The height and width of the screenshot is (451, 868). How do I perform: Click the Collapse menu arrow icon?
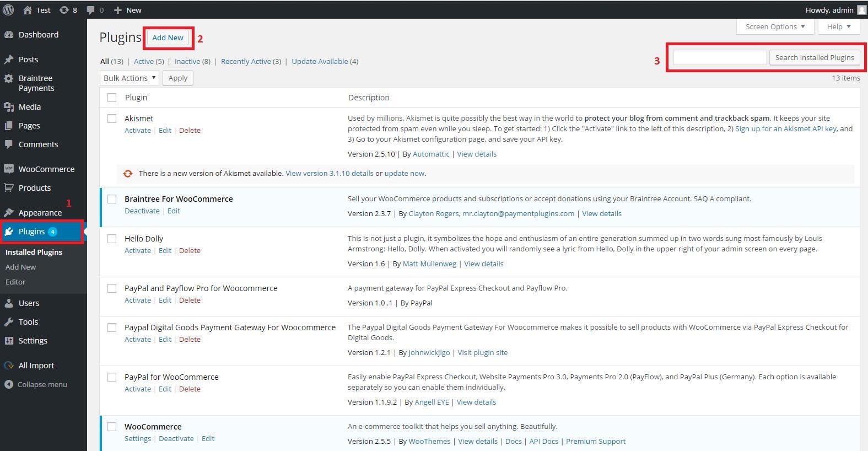pos(9,384)
